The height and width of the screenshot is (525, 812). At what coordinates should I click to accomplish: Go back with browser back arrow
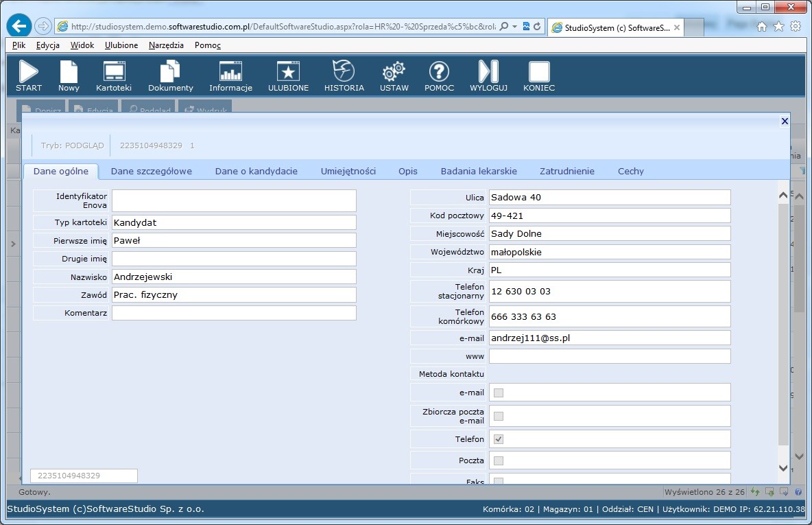pos(19,26)
